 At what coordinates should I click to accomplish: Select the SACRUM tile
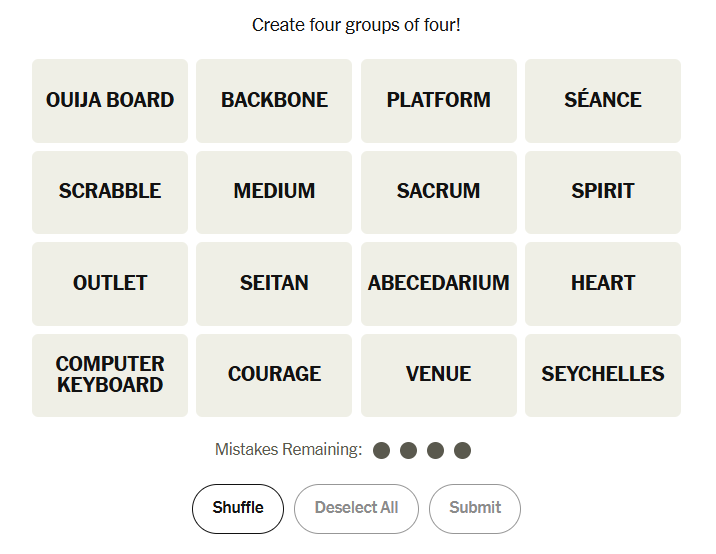[438, 192]
